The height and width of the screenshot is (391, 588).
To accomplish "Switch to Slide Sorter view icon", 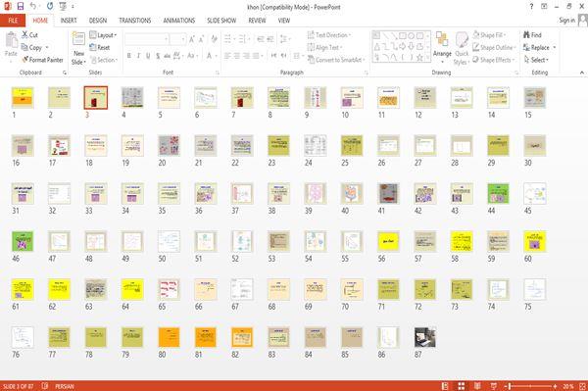I will coord(462,386).
